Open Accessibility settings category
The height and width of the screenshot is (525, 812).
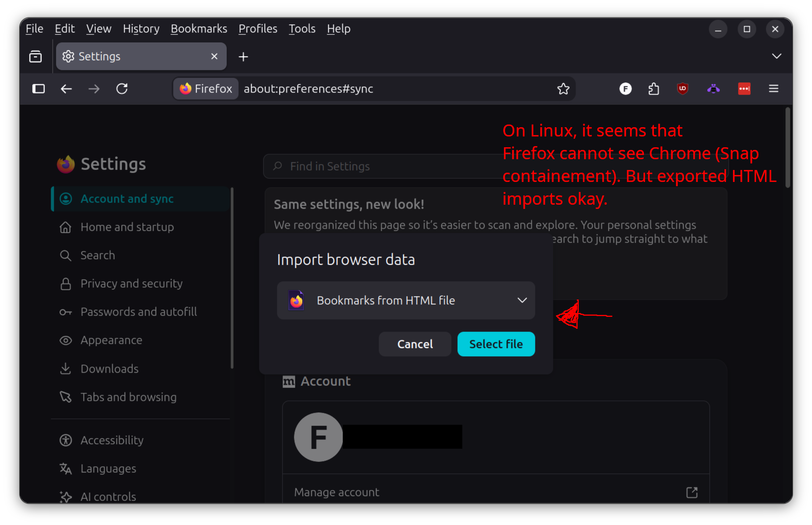click(x=140, y=440)
